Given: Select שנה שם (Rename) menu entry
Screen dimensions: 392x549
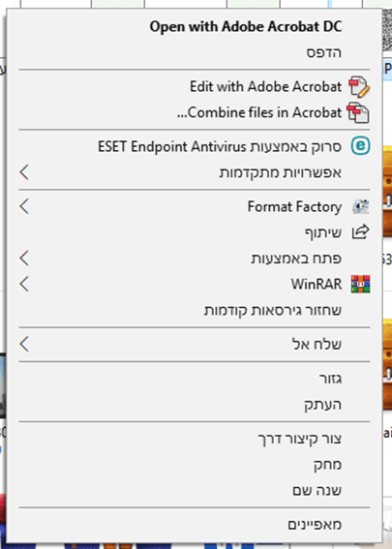Looking at the screenshot, I should coord(317,490).
